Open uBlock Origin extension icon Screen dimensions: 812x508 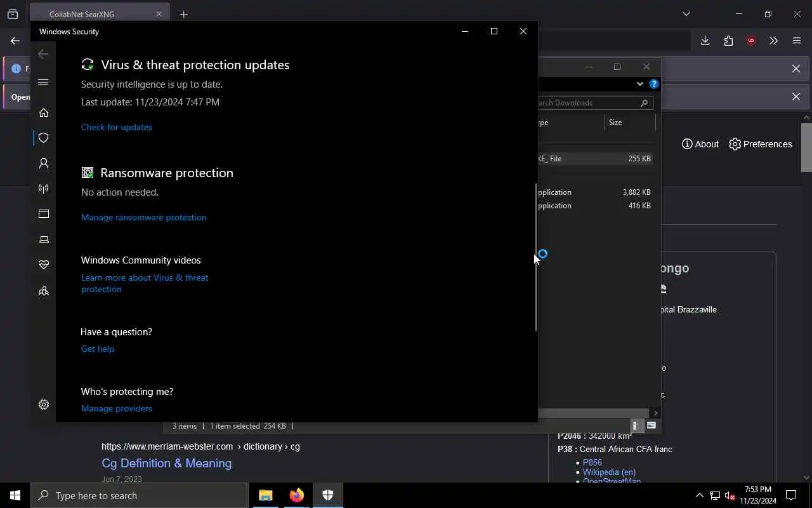coord(751,41)
